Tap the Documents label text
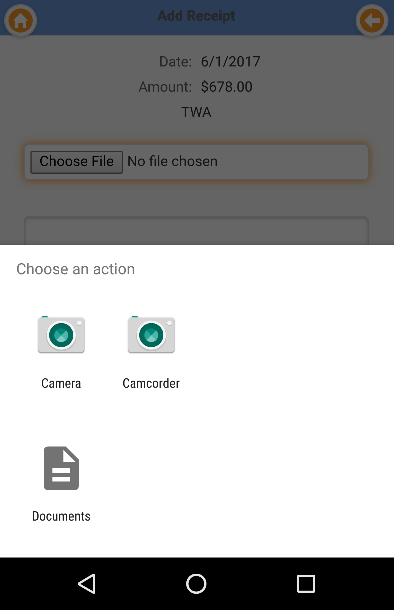Viewport: 394px width, 610px height. (61, 516)
